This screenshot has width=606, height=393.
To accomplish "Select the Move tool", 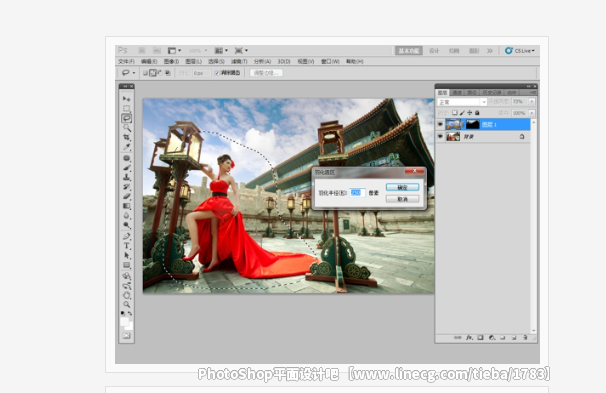I will click(x=126, y=99).
